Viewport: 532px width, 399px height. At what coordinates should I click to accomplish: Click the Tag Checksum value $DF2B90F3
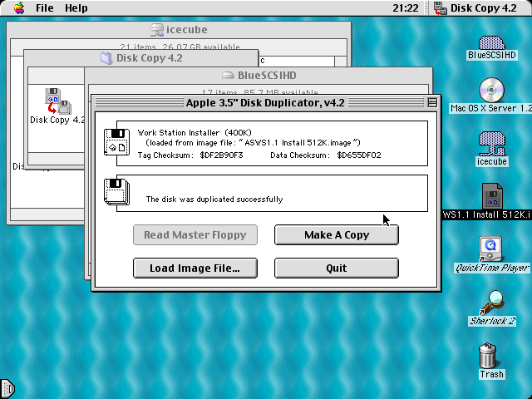(221, 155)
